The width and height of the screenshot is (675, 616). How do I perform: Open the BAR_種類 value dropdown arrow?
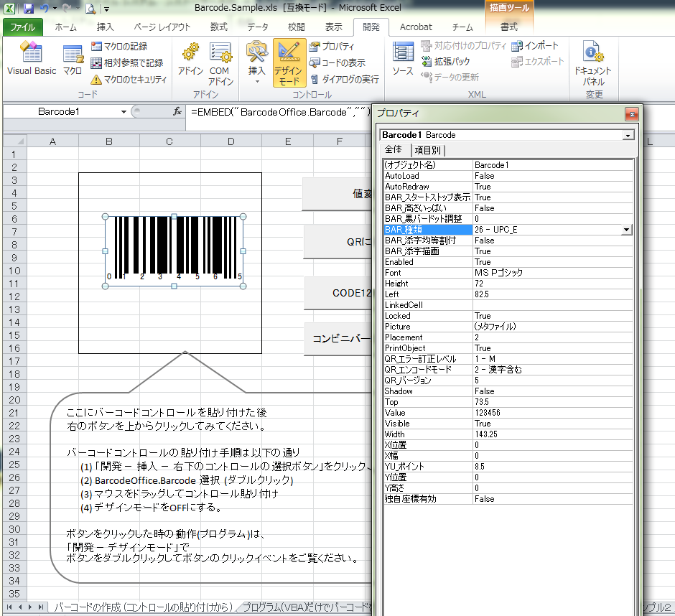coord(627,230)
